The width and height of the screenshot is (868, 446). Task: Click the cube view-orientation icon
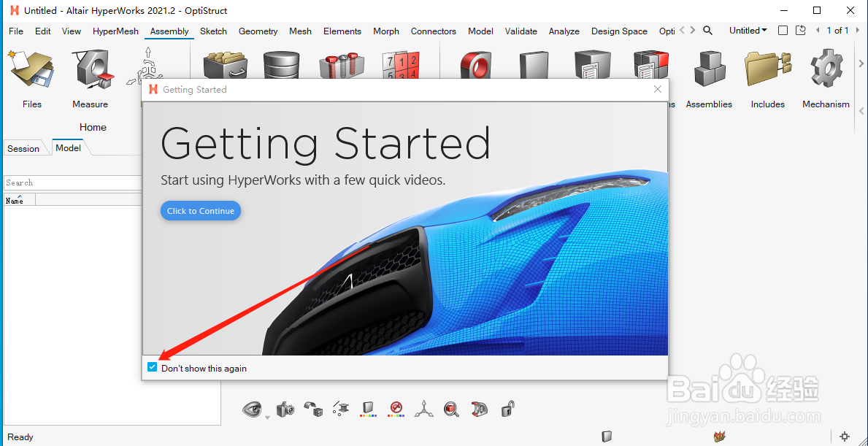pos(313,410)
